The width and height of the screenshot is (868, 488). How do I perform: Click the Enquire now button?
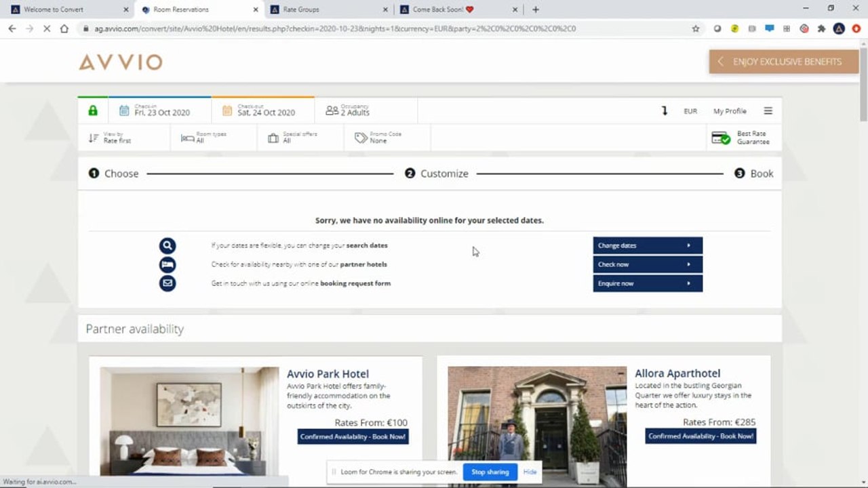pos(648,283)
